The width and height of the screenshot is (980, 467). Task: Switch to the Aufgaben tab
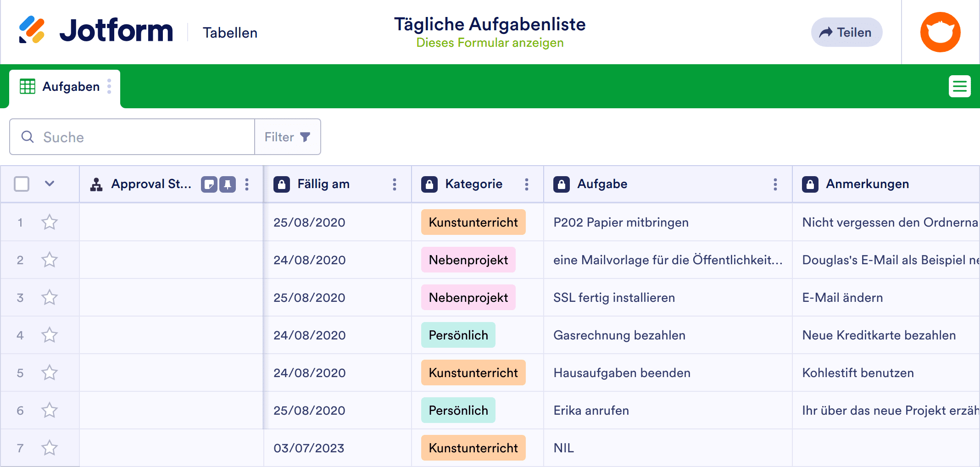point(71,86)
